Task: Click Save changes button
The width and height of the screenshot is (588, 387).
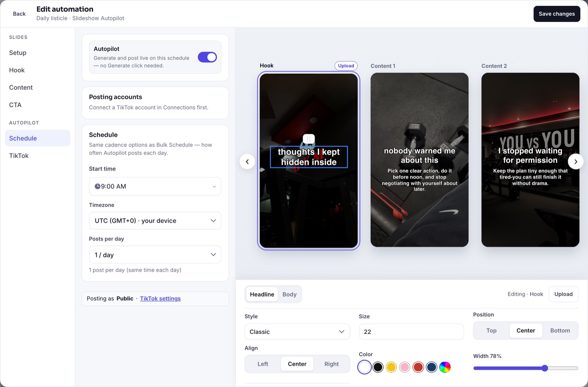Action: point(557,14)
